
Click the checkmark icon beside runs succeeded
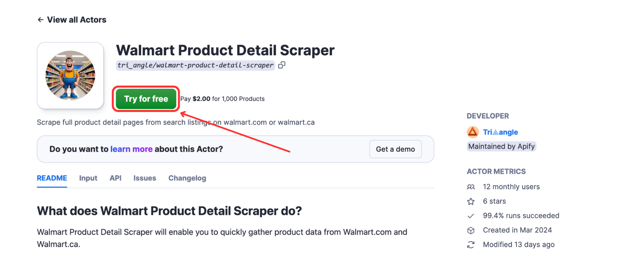tap(471, 215)
